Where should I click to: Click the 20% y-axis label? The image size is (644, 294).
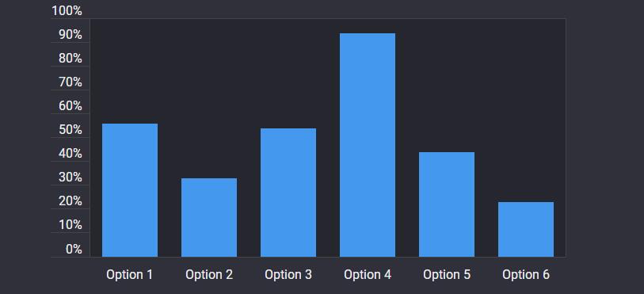point(70,201)
